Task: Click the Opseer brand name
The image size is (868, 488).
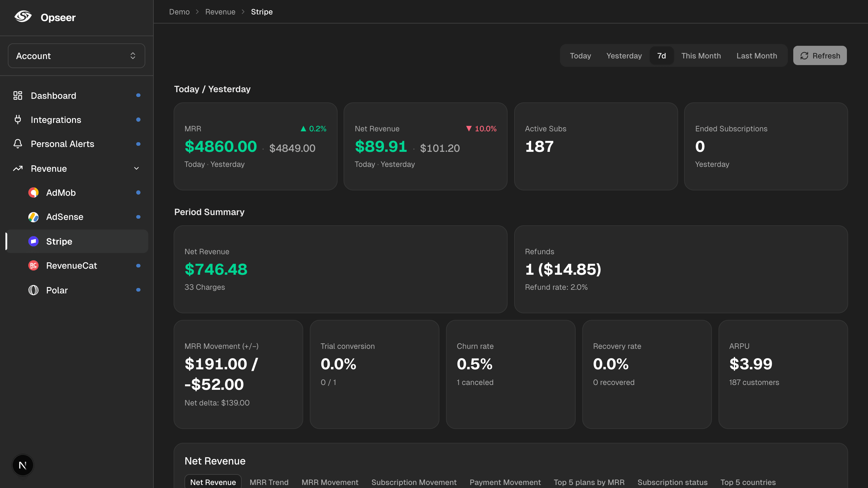Action: [58, 17]
